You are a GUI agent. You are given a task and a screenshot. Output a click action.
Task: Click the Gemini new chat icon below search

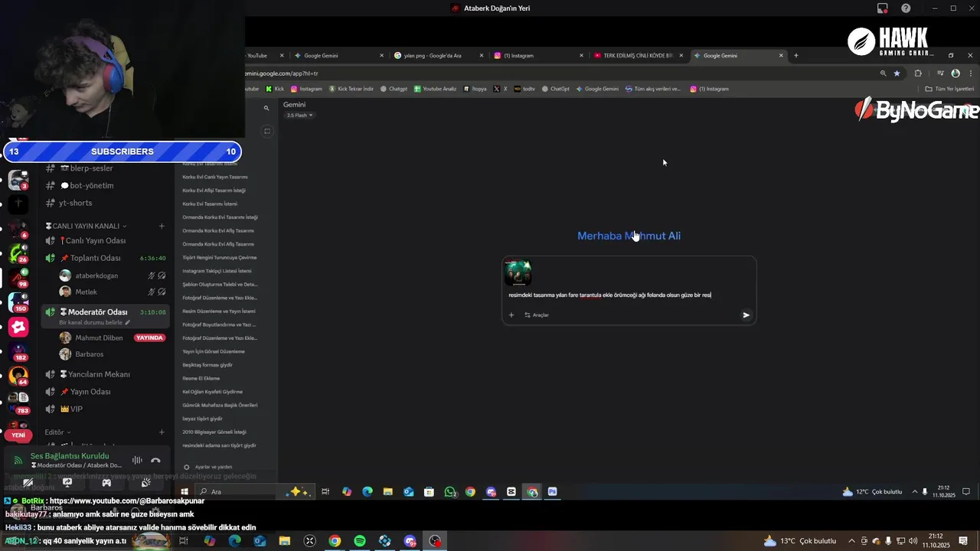[266, 132]
